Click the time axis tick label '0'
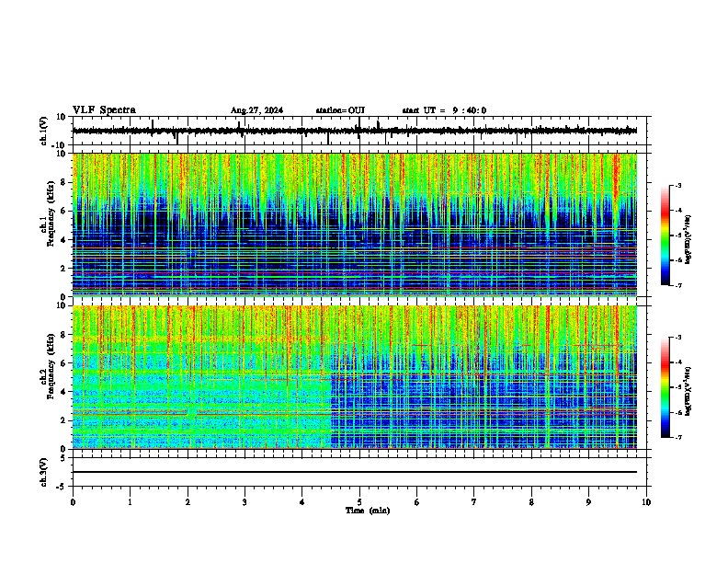This screenshot has height=563, width=728. 73,502
